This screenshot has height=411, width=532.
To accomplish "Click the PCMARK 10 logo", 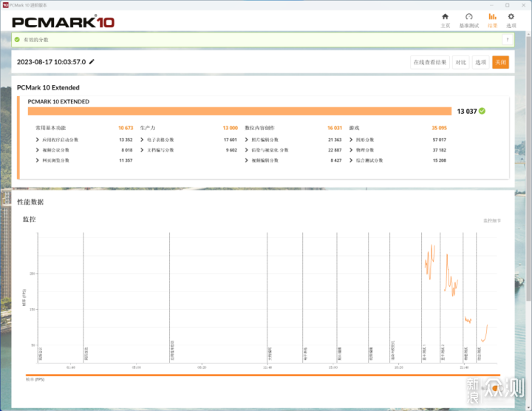I will (x=63, y=22).
